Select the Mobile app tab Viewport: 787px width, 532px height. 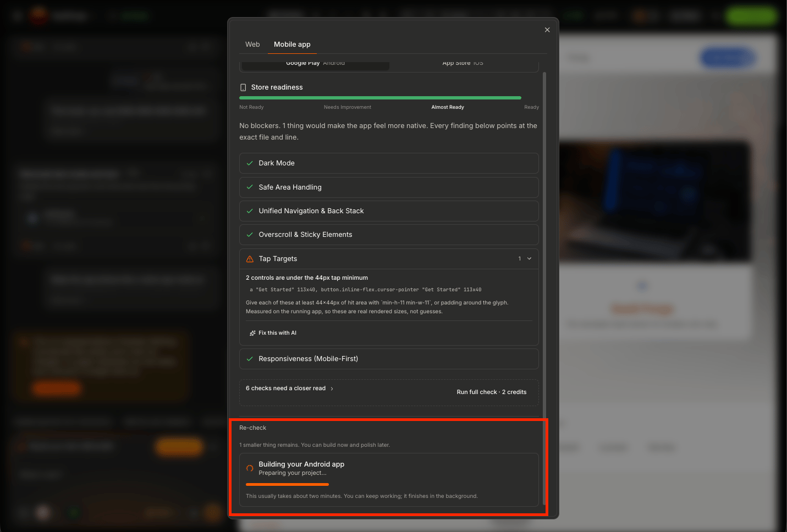[292, 45]
